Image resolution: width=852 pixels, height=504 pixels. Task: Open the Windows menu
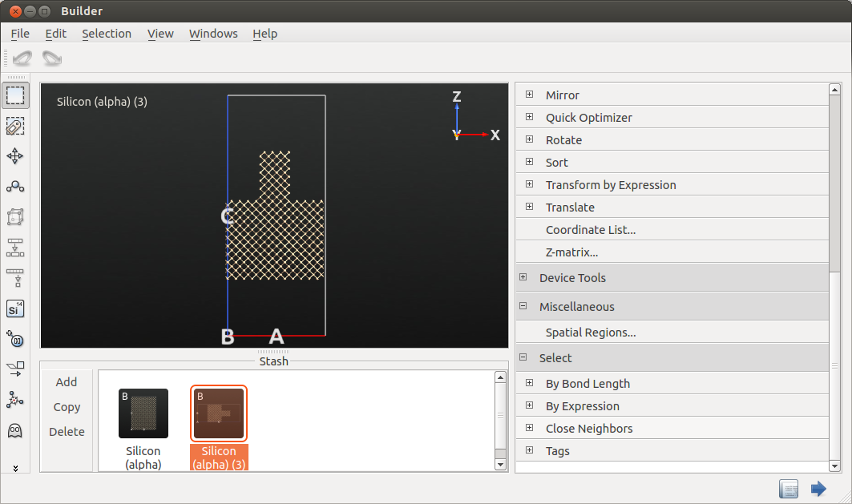click(x=213, y=34)
